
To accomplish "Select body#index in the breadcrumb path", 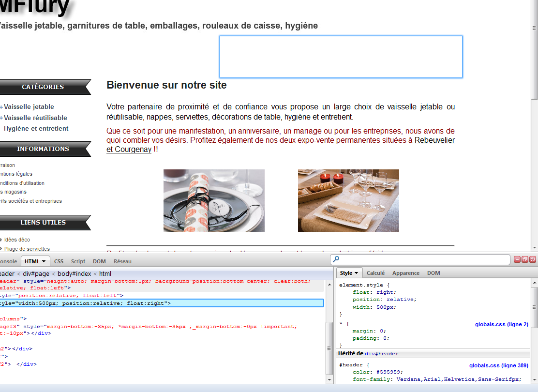I will pos(75,273).
